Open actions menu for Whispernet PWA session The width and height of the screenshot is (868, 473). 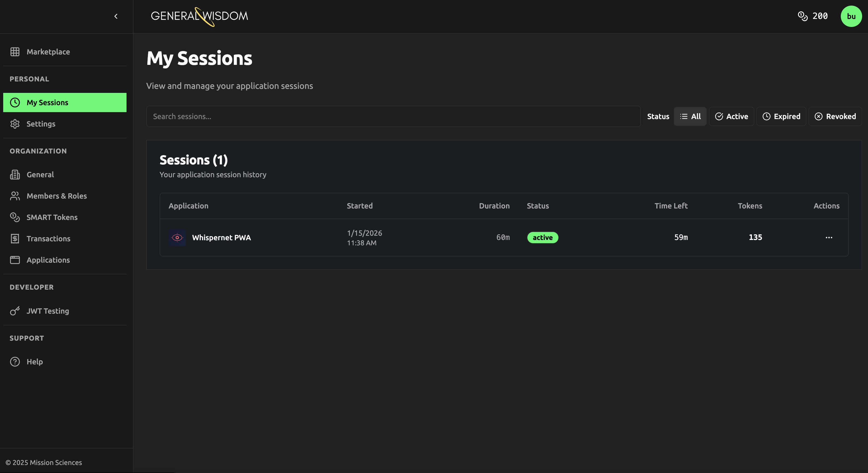(x=829, y=238)
